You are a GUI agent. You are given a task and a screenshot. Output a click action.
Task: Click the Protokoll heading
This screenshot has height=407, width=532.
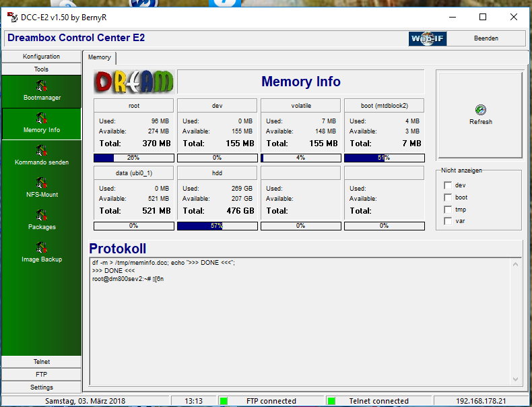pyautogui.click(x=117, y=249)
